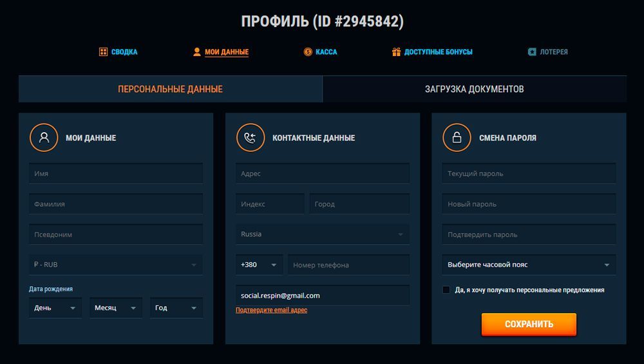This screenshot has height=364, width=644.
Task: Open the country dropdown showing Russia
Action: click(323, 234)
